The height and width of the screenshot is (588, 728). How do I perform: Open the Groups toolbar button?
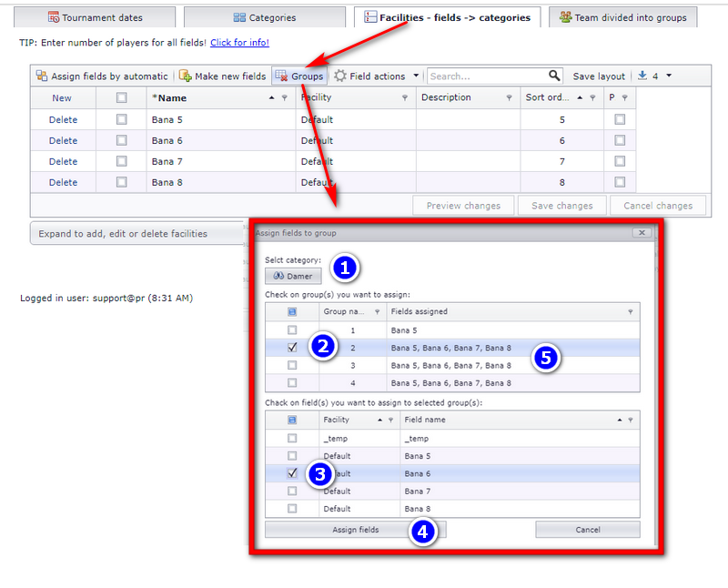tap(299, 76)
